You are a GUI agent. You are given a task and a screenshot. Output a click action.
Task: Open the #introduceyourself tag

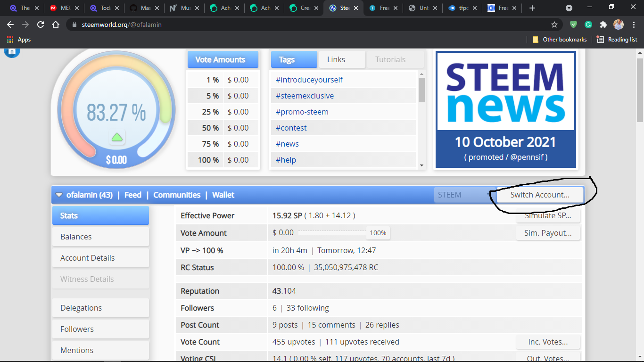coord(309,80)
